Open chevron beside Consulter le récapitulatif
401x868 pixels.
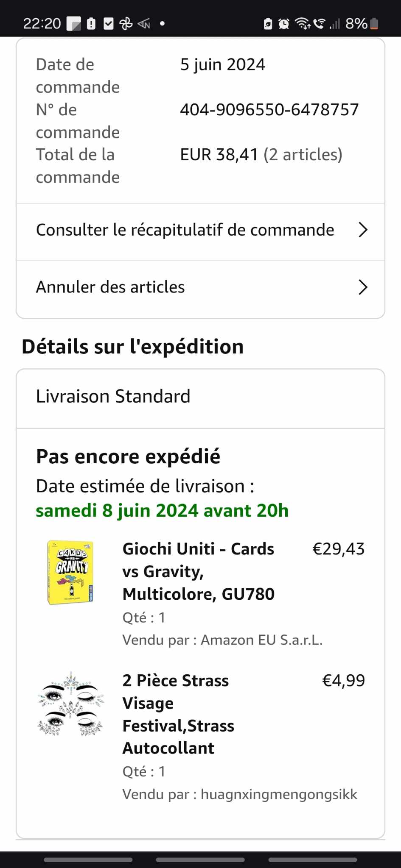click(x=363, y=230)
